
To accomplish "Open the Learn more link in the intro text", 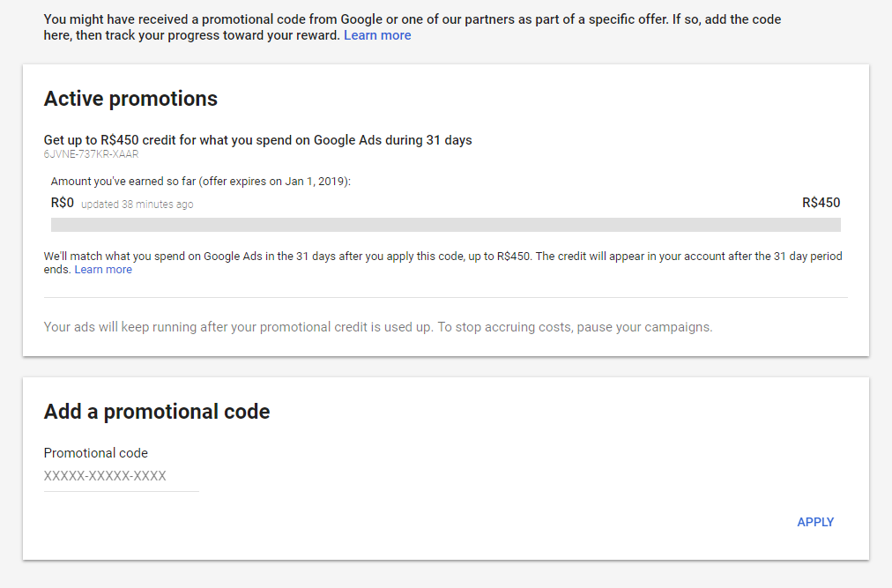I will coord(377,35).
